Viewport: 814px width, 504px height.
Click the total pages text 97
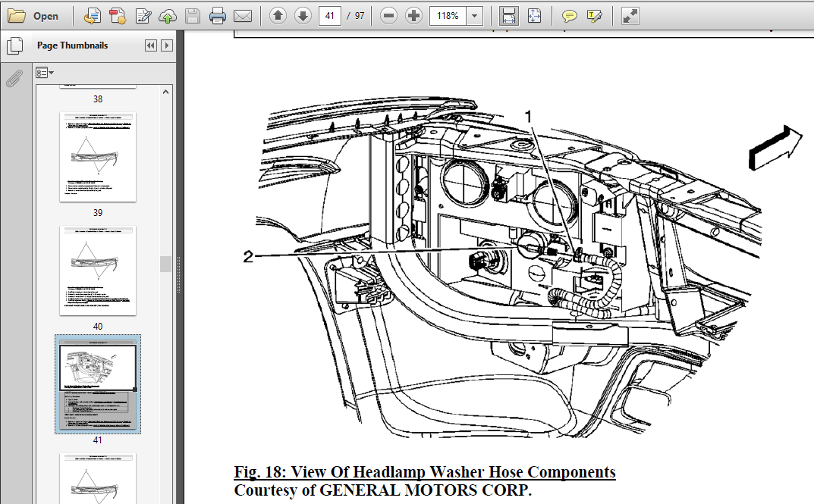[x=360, y=16]
